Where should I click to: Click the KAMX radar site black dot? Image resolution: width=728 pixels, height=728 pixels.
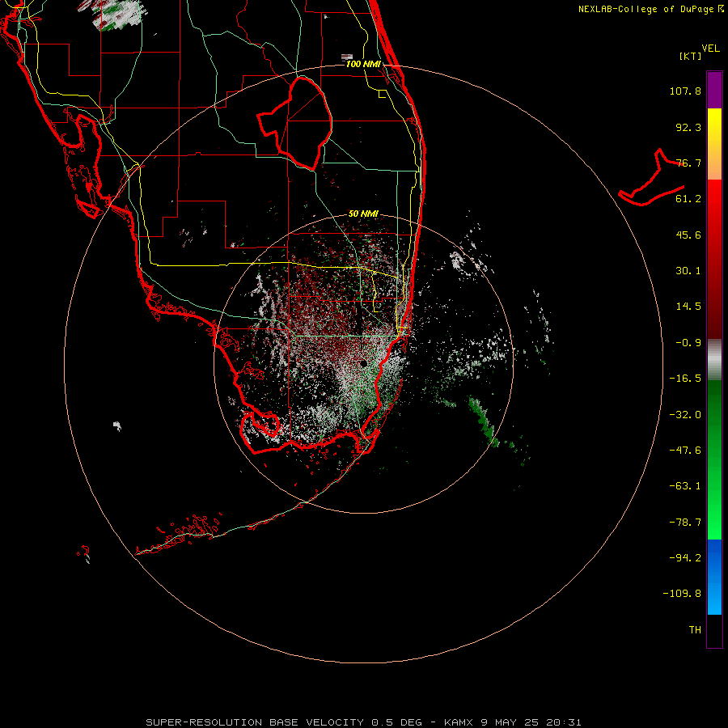pyautogui.click(x=363, y=363)
